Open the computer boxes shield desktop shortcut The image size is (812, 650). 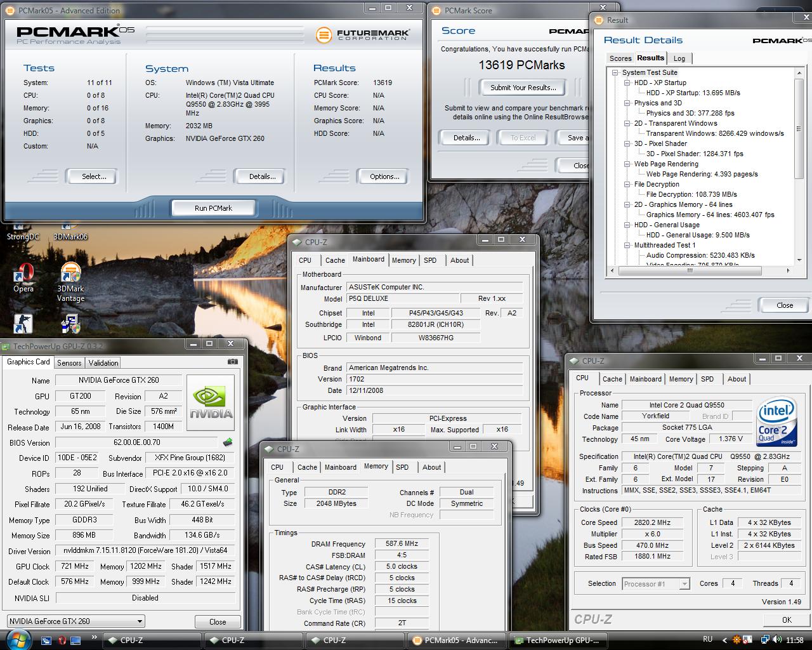point(70,324)
